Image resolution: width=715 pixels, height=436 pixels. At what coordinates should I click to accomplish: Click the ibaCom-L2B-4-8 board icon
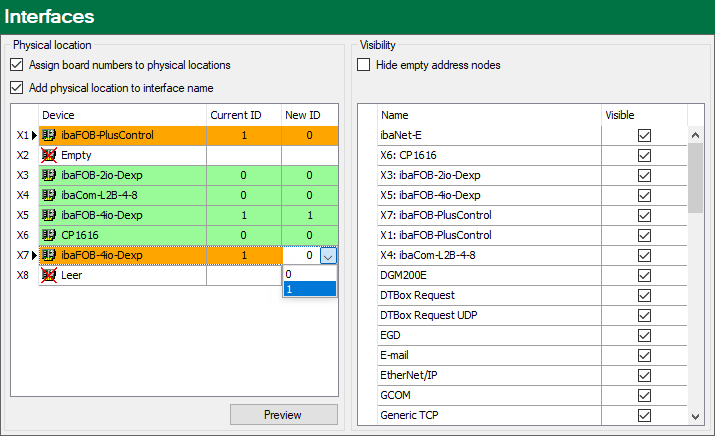[x=48, y=195]
